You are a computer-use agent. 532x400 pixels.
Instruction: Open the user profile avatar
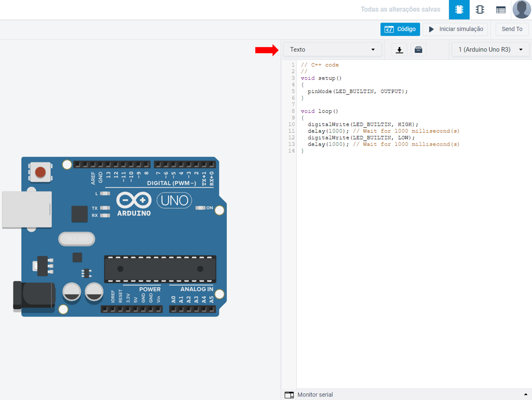pyautogui.click(x=522, y=9)
